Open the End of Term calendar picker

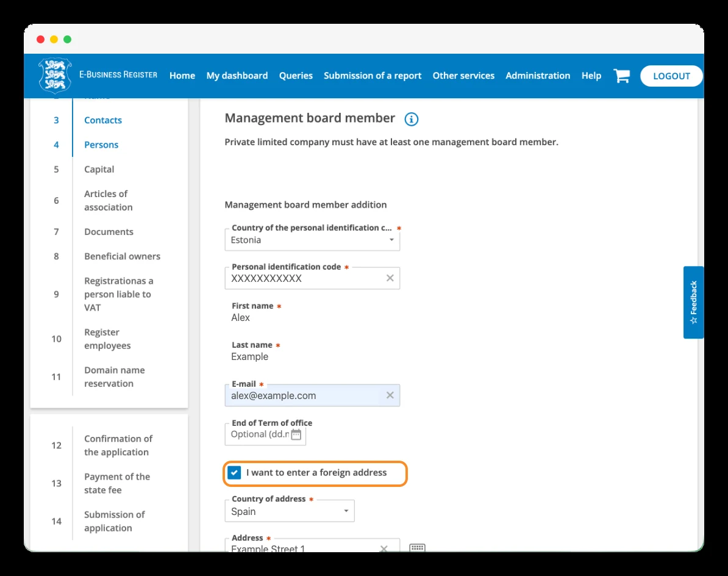click(296, 434)
